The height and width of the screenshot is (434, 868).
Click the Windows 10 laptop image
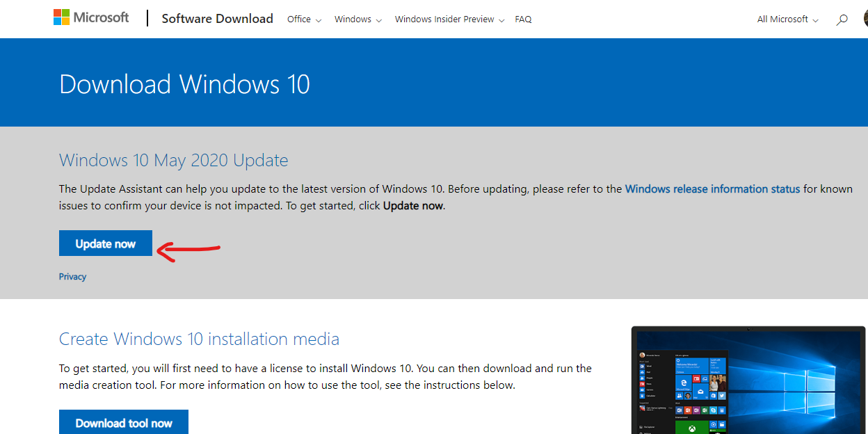[749, 380]
